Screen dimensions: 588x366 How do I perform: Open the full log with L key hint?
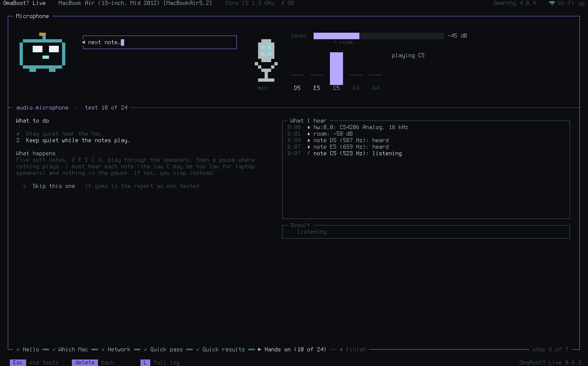(160, 362)
